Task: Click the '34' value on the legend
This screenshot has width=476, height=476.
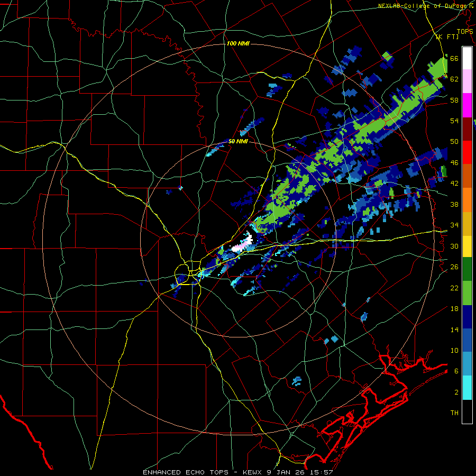Action: (454, 225)
